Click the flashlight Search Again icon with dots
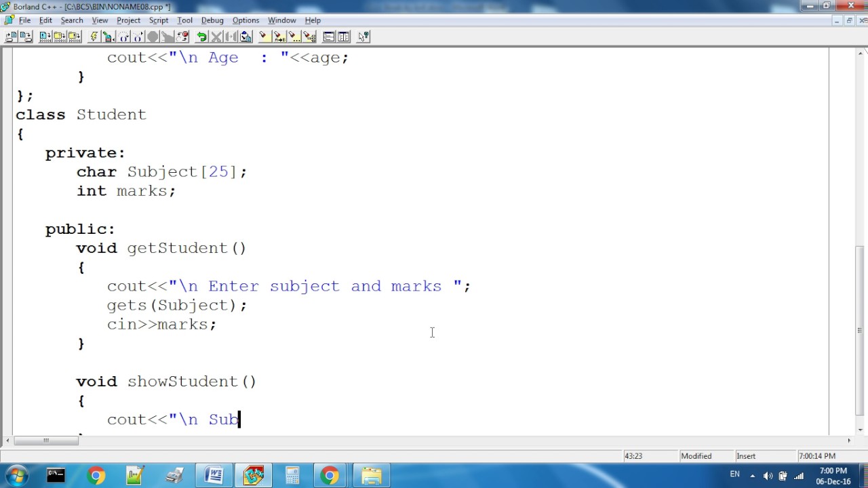Viewport: 868px width, 488px height. [x=295, y=37]
